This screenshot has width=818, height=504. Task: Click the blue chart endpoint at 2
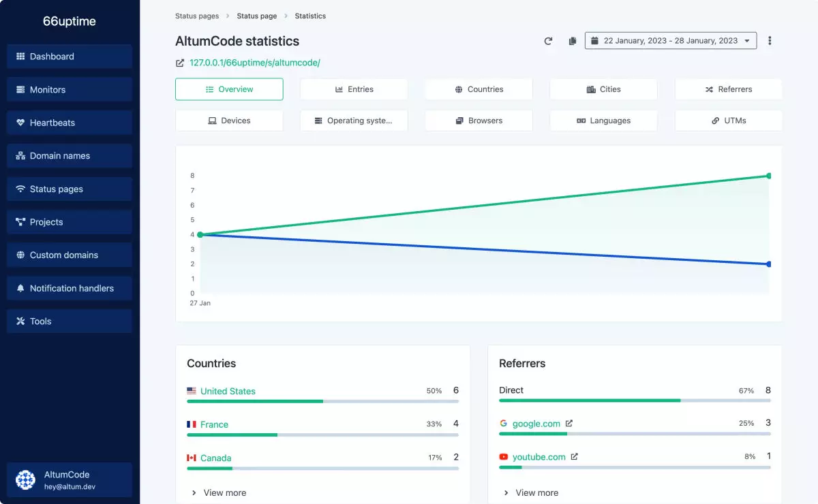[x=769, y=264]
